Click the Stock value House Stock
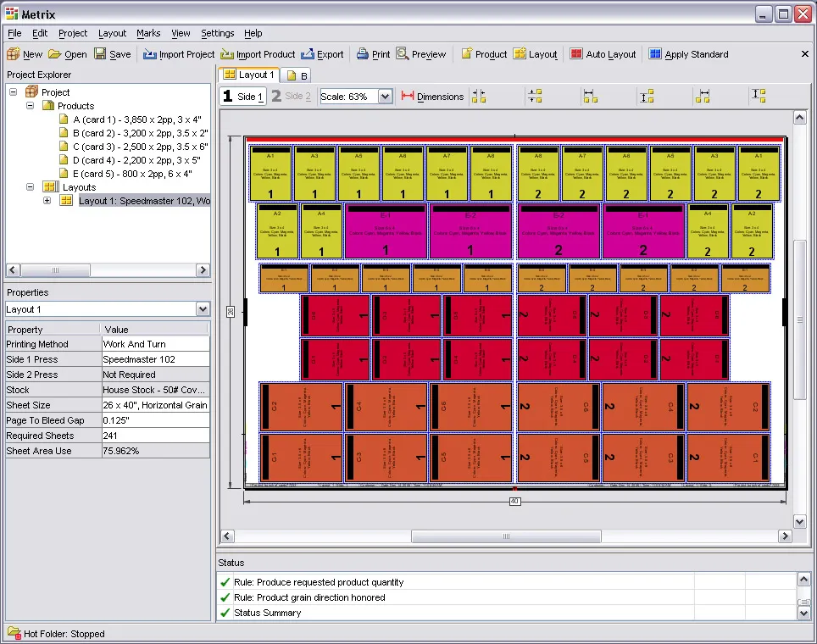This screenshot has height=644, width=817. (x=156, y=390)
